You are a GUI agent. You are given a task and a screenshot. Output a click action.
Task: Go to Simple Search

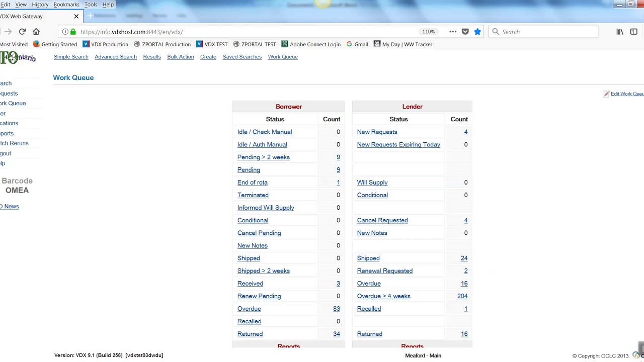click(x=71, y=57)
